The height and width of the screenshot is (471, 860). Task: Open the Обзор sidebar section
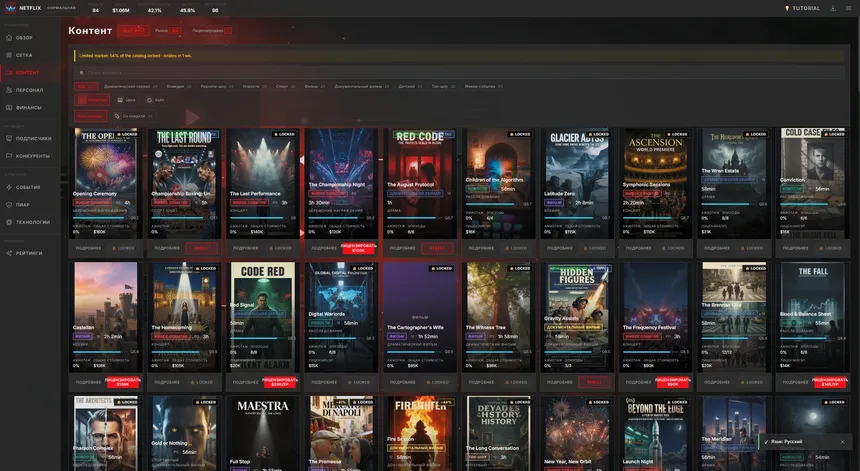(x=24, y=37)
